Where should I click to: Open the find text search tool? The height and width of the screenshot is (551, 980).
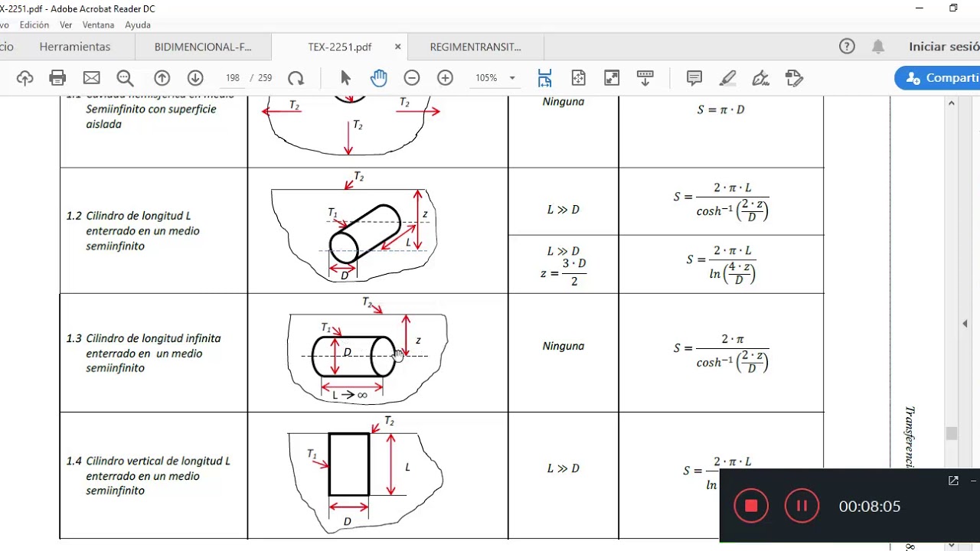[125, 78]
